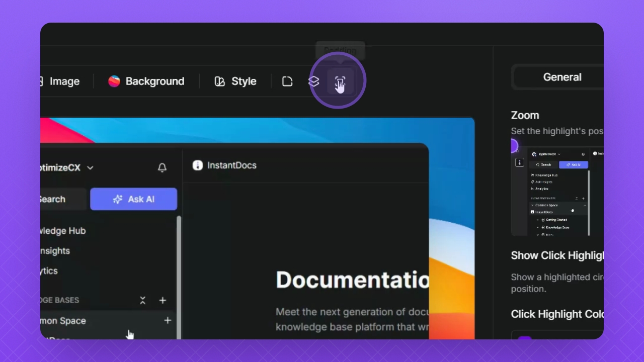This screenshot has height=362, width=644.
Task: Collapse all knowledge bases with the arrows icon
Action: 143,300
